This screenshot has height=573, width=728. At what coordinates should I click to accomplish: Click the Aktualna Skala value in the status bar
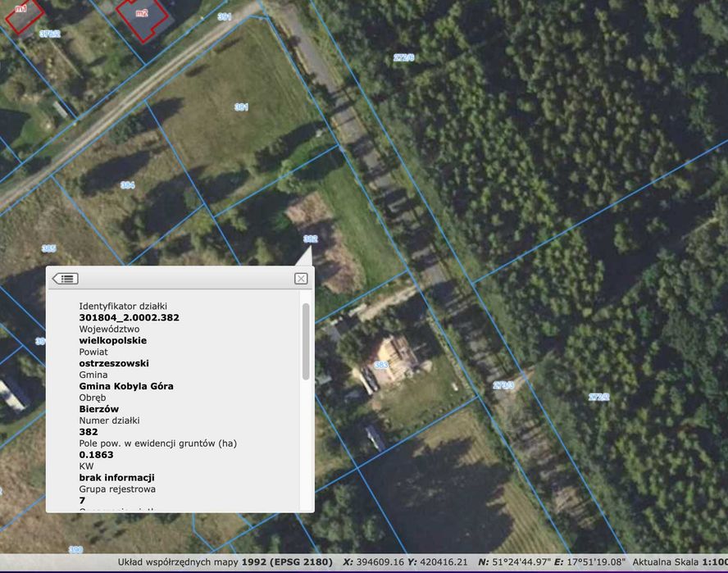click(715, 562)
